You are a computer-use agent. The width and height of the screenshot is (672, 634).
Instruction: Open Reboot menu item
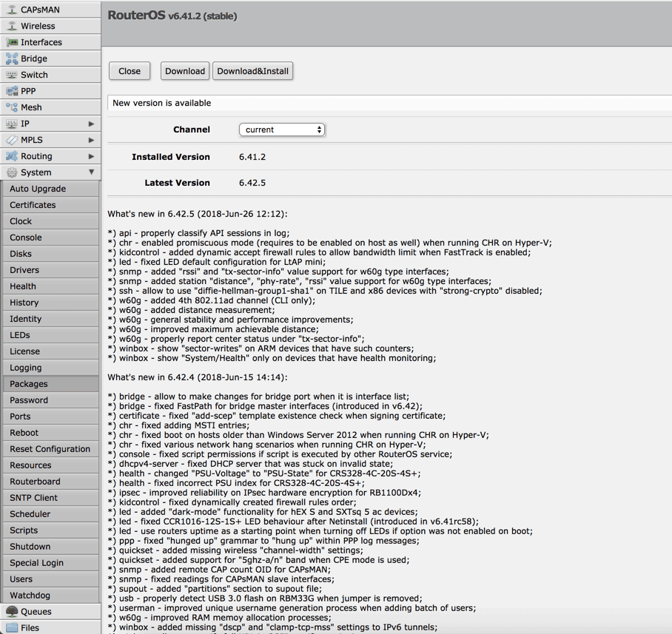coord(50,433)
